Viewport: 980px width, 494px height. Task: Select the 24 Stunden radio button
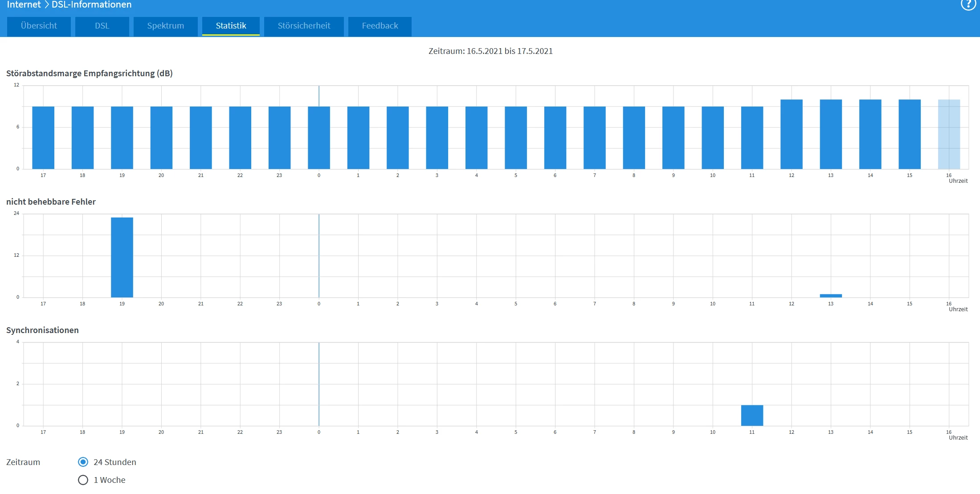pos(83,462)
